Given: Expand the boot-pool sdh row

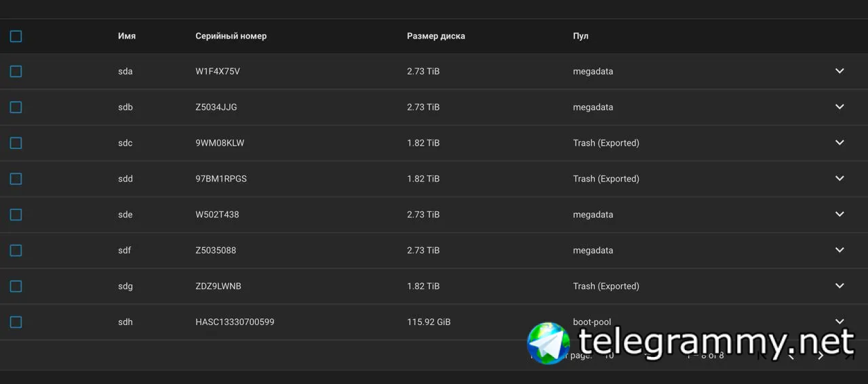Looking at the screenshot, I should [840, 322].
